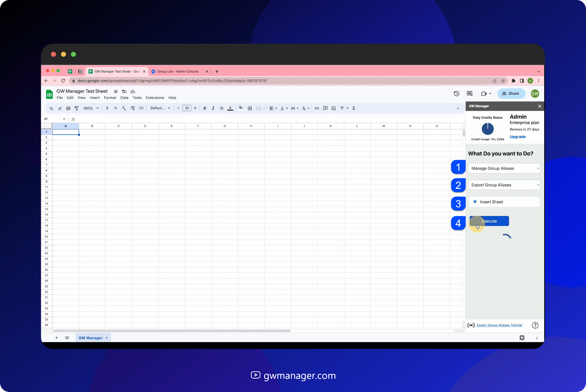This screenshot has height=392, width=586.
Task: Open the borders tool
Action: (x=250, y=108)
